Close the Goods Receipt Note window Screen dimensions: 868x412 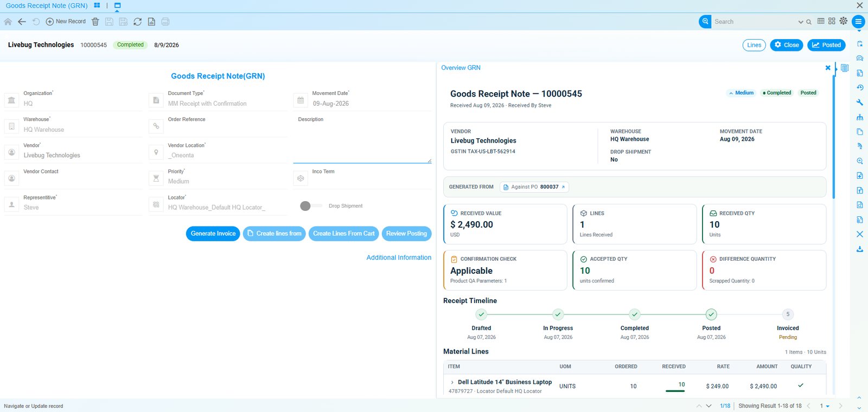coord(859,5)
